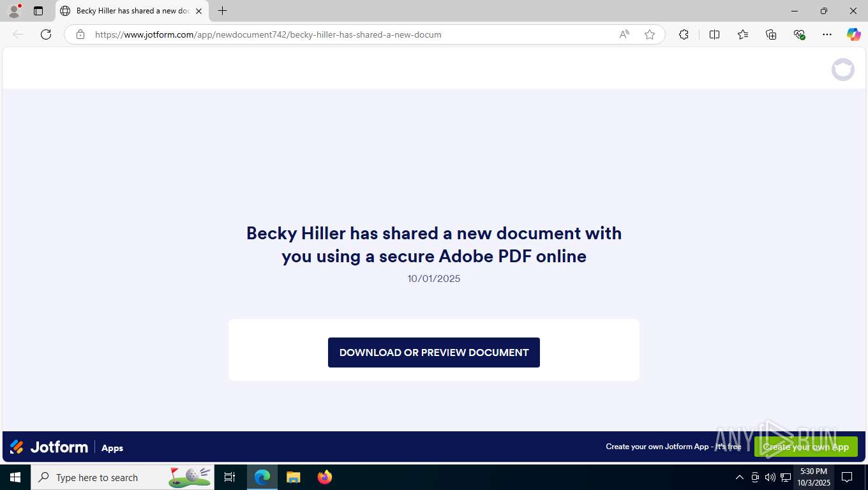Open the Extensions puzzle icon
The image size is (868, 490).
click(684, 34)
